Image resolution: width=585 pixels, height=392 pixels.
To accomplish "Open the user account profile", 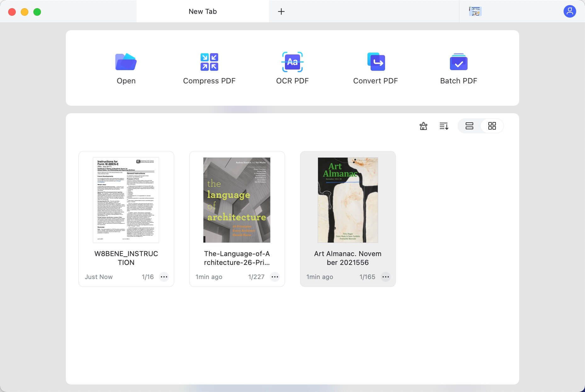I will tap(570, 11).
